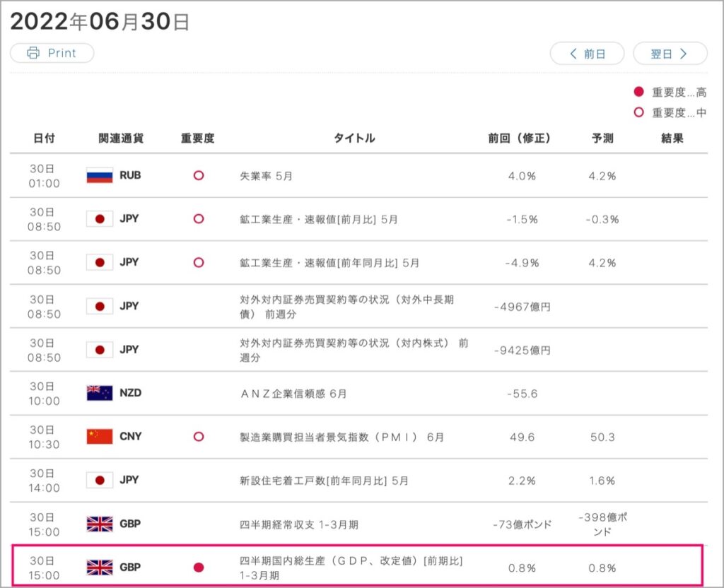Viewport: 724px width, 588px height.
Task: Select 鉱工業生産・速報値[前年同月比] 5月 title
Action: (x=329, y=263)
